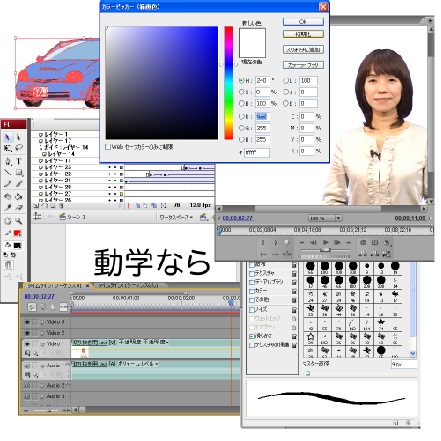Activate the Hand tool in Flash toolbox
441x441 pixels.
(8, 221)
